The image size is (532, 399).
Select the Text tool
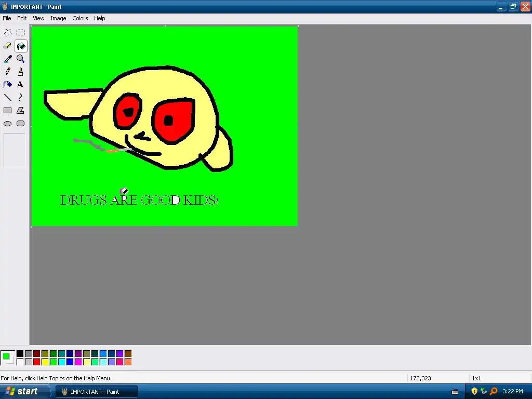coord(21,85)
